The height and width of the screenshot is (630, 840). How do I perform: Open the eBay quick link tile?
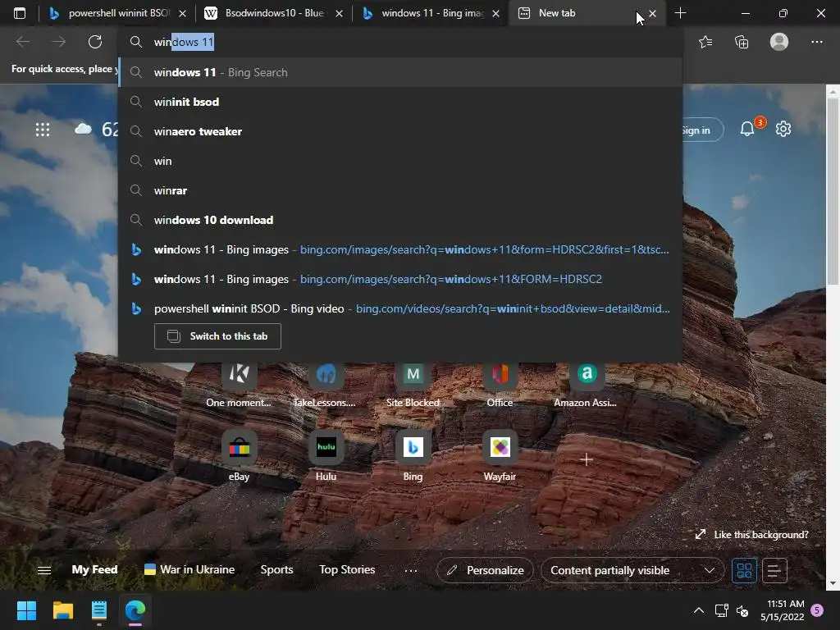[x=239, y=455]
